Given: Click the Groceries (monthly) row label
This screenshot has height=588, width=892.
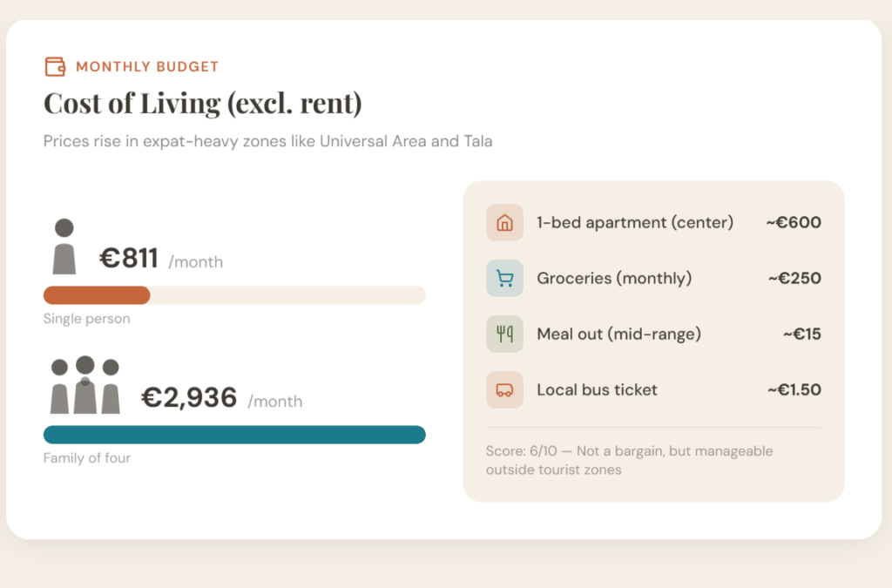Looking at the screenshot, I should pos(614,279).
